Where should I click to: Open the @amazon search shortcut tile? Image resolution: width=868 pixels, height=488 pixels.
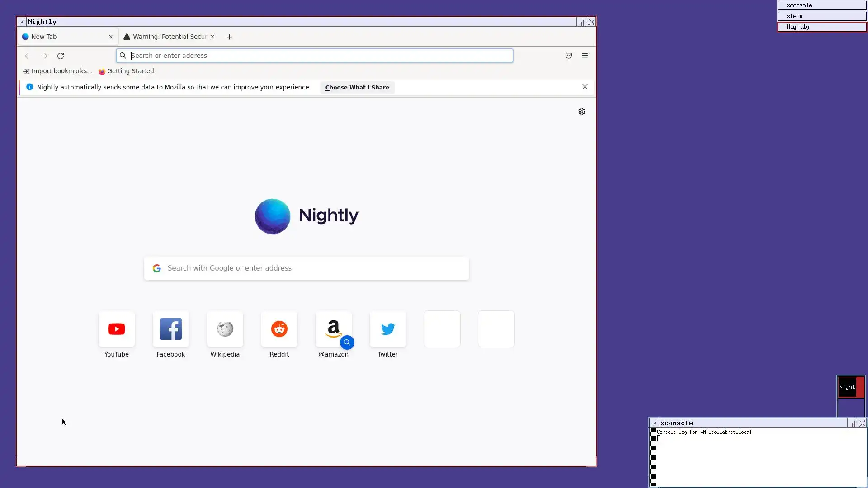point(334,329)
